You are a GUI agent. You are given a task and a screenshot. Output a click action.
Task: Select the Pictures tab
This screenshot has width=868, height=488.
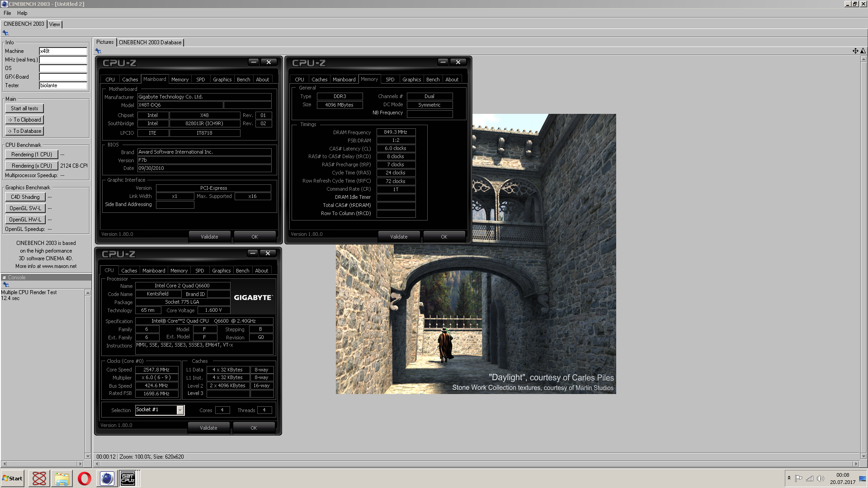point(105,42)
